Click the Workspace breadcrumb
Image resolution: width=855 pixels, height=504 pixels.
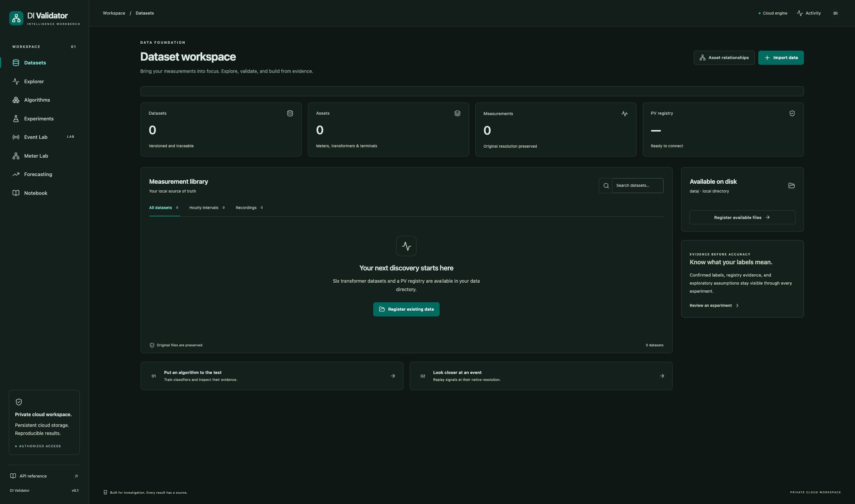[114, 13]
